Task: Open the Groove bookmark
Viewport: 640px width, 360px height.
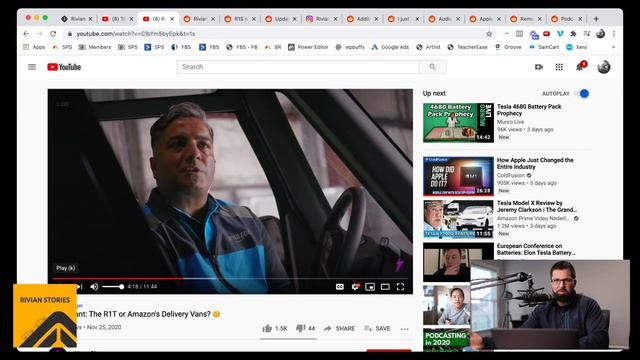Action: point(508,47)
